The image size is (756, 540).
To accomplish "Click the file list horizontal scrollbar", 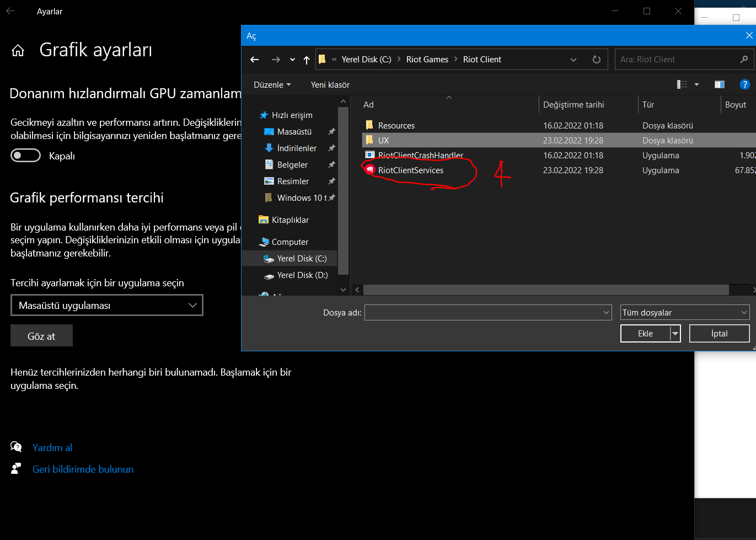I will click(x=546, y=290).
